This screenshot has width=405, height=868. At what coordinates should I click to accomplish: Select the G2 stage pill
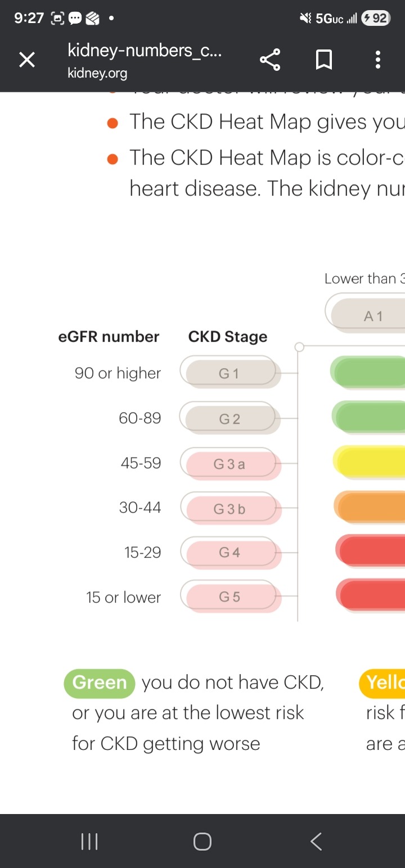[x=229, y=418]
